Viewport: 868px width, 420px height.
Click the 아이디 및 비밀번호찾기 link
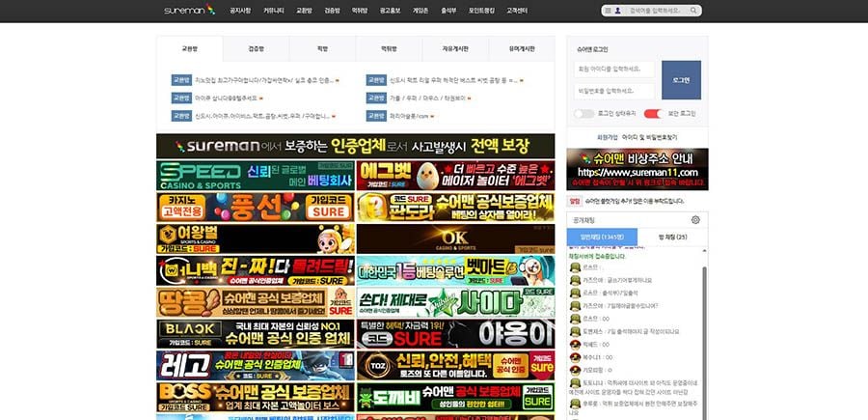(x=649, y=137)
